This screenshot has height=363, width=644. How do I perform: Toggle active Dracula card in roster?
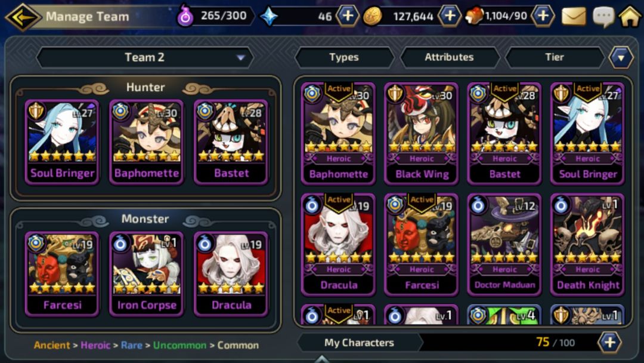click(x=339, y=245)
